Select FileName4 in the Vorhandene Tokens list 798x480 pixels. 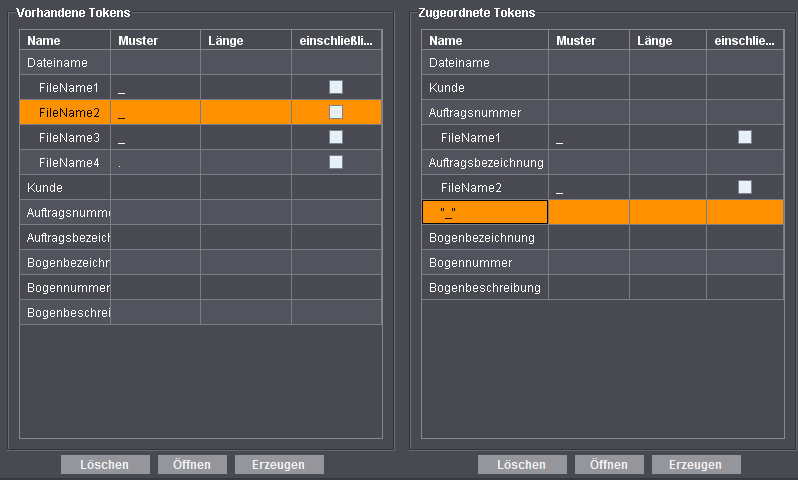pos(69,162)
